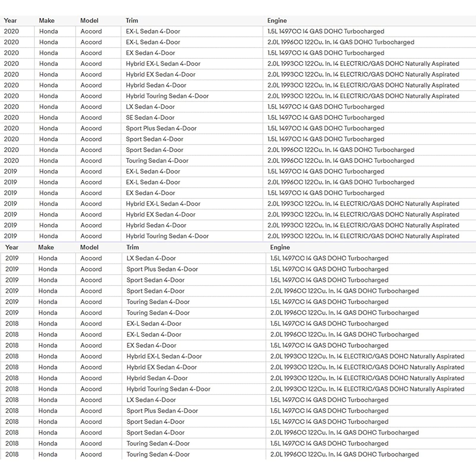Click the 2.0L 1996CC engine for 2020 EX-L Sedan
Screen dimensions: 476x476
369,42
